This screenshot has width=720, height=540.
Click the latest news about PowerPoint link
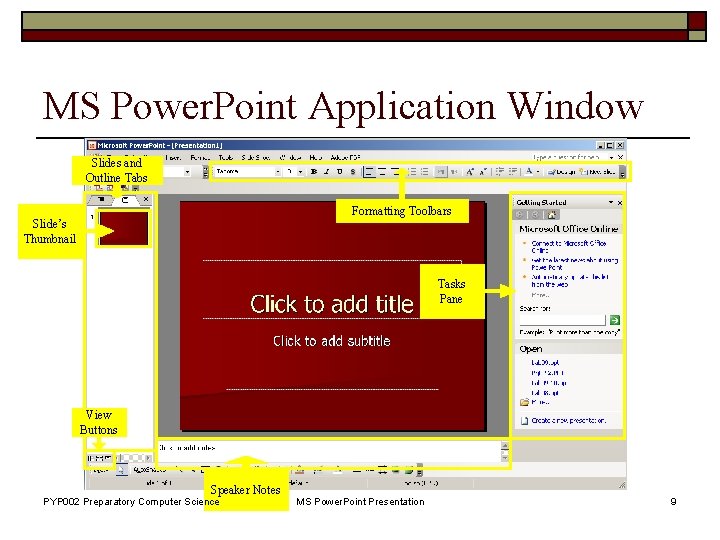tap(574, 264)
